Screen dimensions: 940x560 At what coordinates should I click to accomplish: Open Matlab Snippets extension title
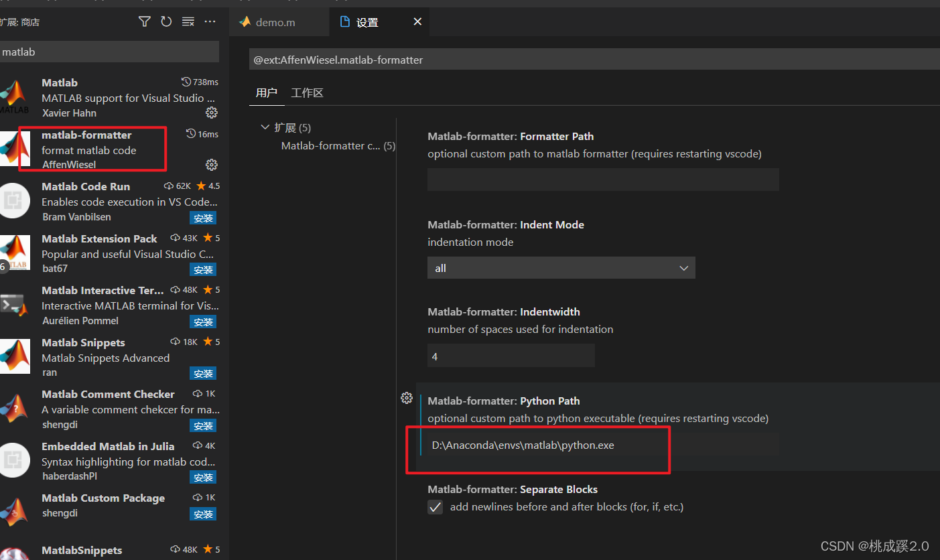pos(83,342)
